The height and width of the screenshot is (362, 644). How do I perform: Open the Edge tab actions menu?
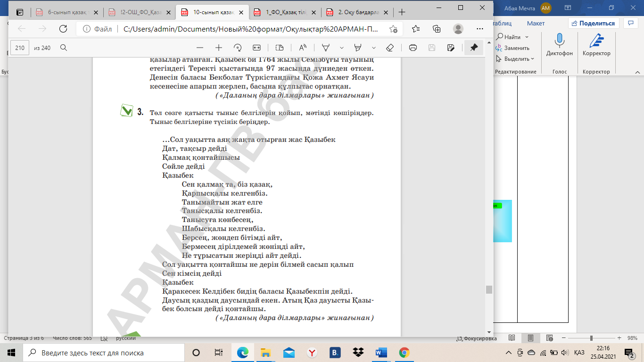[19, 12]
